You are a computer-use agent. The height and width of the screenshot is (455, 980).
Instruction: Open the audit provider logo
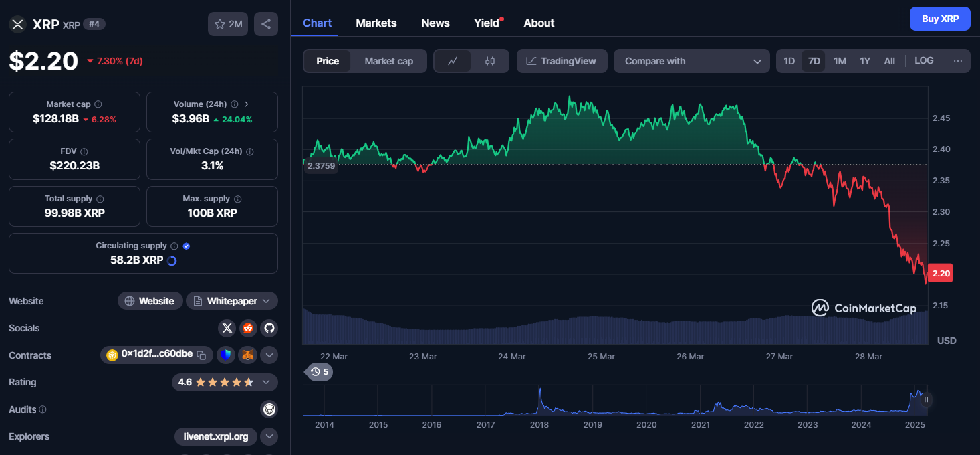pyautogui.click(x=269, y=409)
